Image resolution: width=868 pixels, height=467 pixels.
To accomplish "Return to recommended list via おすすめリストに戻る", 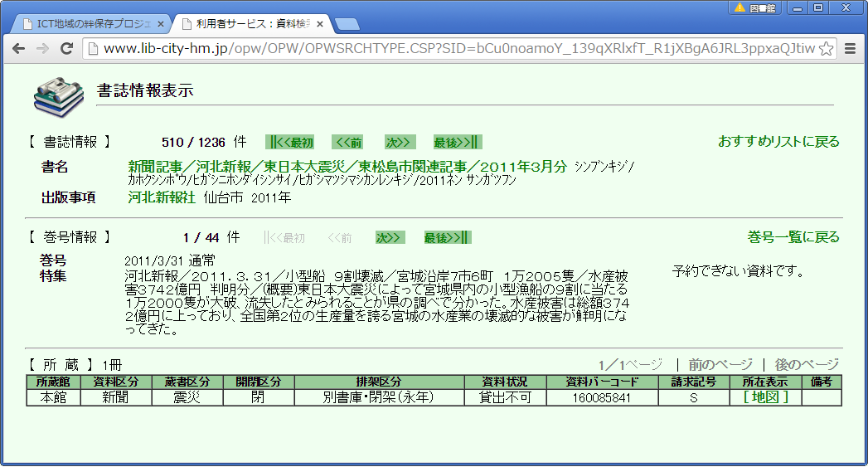I will point(778,142).
